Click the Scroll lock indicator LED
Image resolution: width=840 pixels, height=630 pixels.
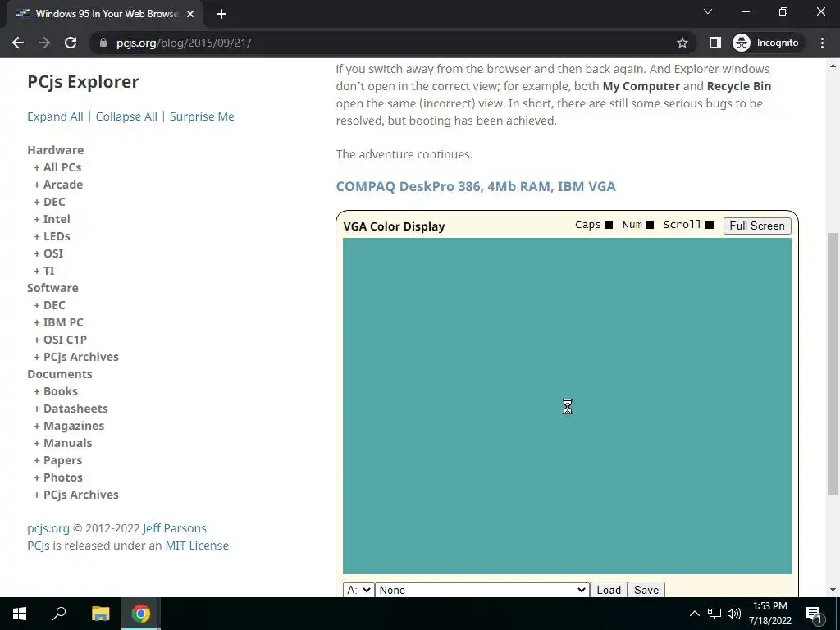(710, 225)
